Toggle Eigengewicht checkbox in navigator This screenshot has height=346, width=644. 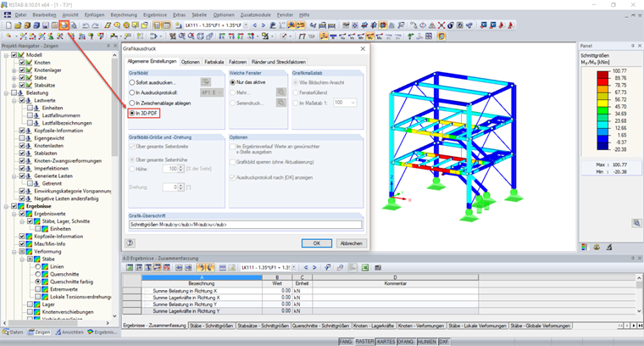click(x=22, y=138)
